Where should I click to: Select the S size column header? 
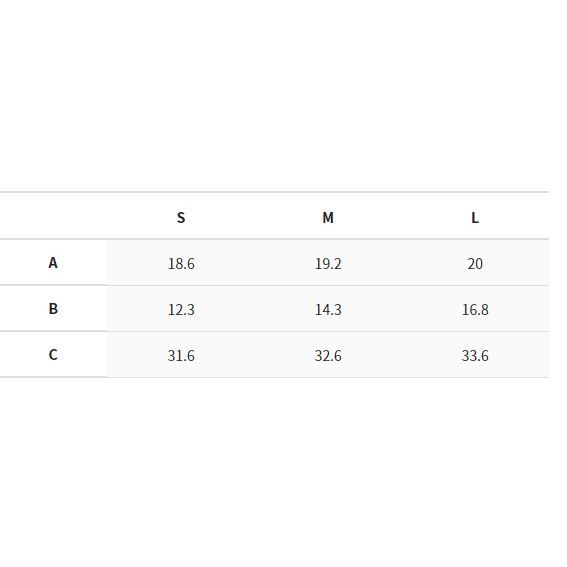coord(181,216)
